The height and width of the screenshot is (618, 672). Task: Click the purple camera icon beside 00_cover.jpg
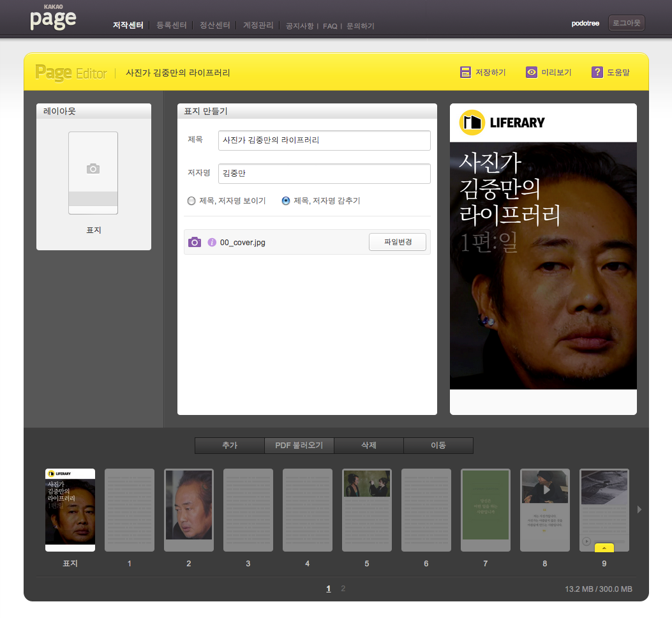[x=195, y=242]
